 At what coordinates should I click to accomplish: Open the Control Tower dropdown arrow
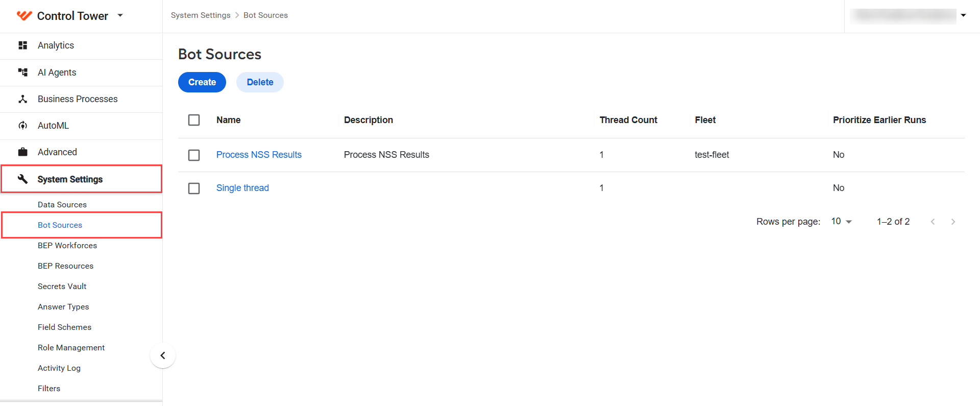coord(120,15)
